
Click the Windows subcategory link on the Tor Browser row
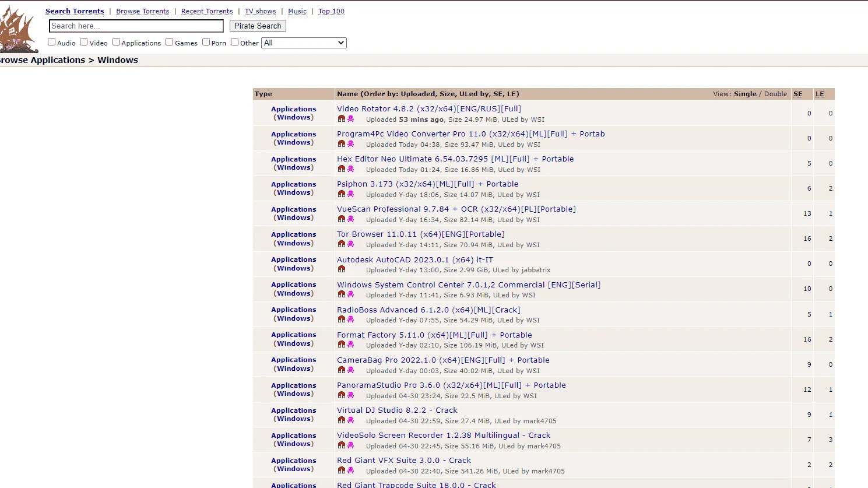point(294,243)
